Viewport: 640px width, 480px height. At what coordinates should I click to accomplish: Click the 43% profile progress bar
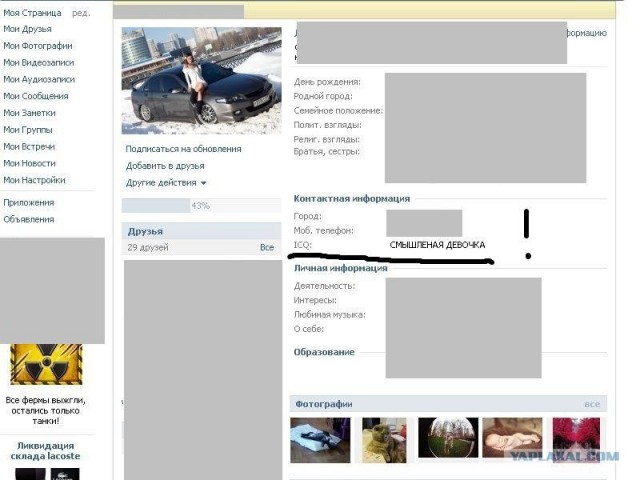pyautogui.click(x=202, y=206)
